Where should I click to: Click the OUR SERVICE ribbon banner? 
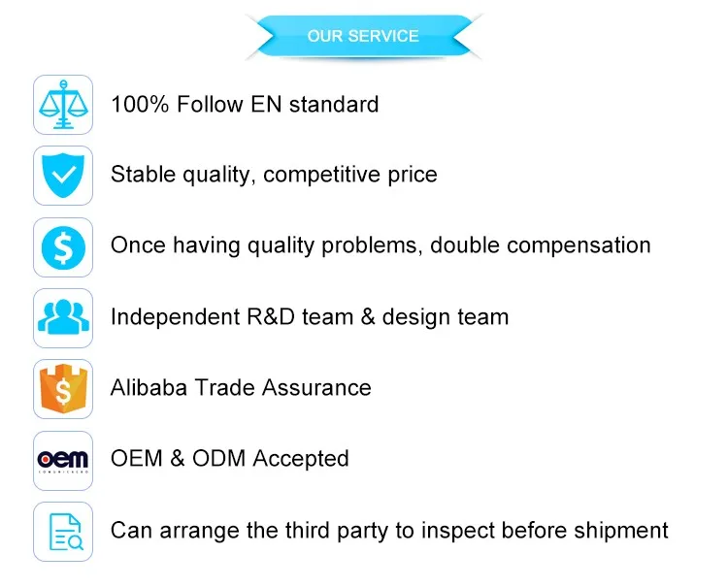[x=364, y=36]
